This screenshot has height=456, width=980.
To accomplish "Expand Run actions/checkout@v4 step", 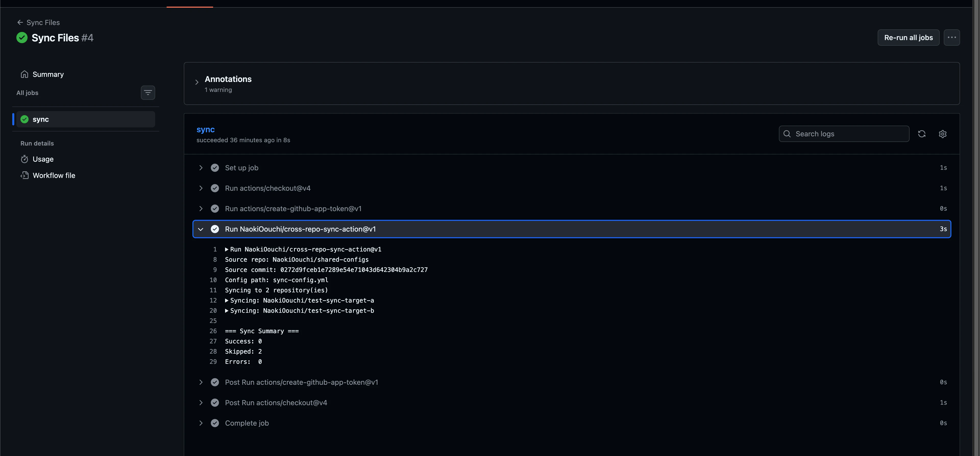I will 201,188.
